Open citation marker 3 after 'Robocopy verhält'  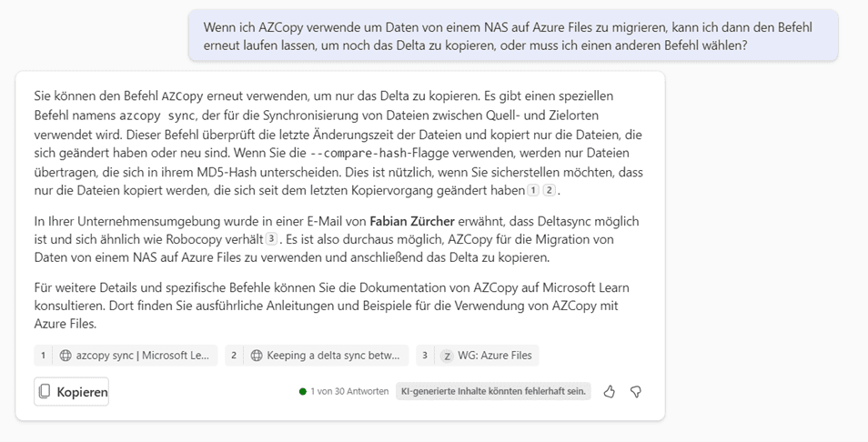pos(271,239)
